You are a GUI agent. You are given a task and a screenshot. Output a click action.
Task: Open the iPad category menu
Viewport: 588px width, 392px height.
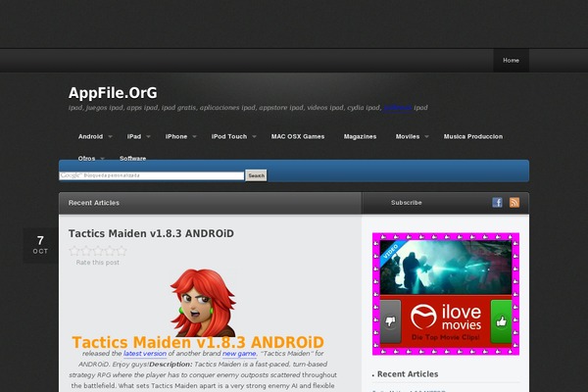click(134, 136)
